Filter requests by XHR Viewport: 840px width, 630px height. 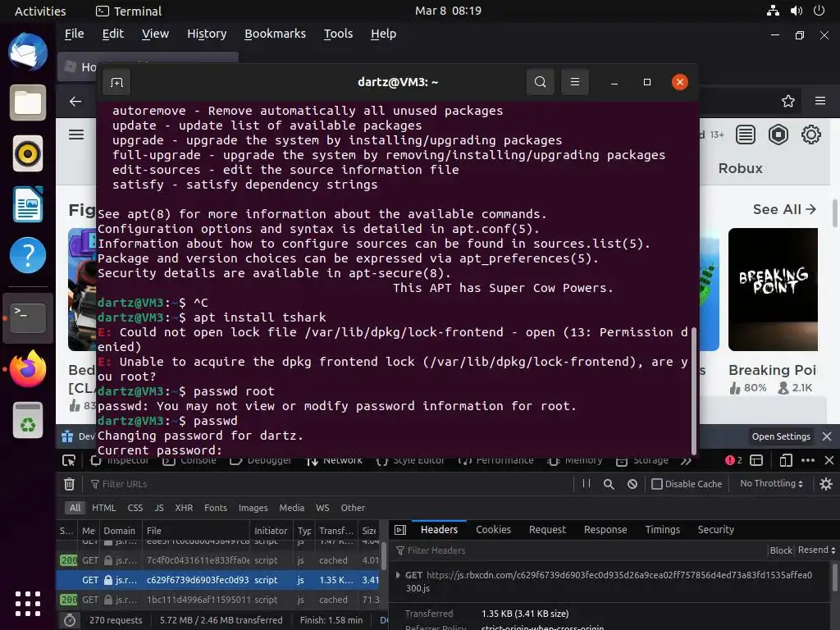tap(184, 508)
